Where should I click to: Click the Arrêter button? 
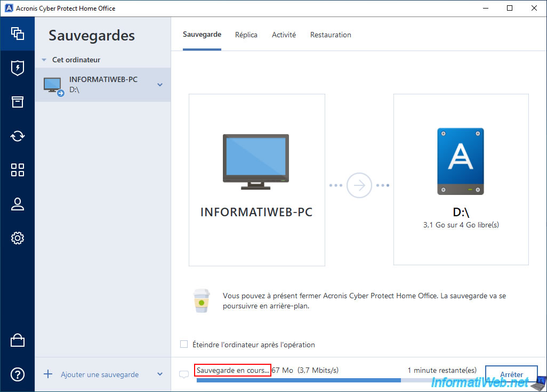coord(511,374)
